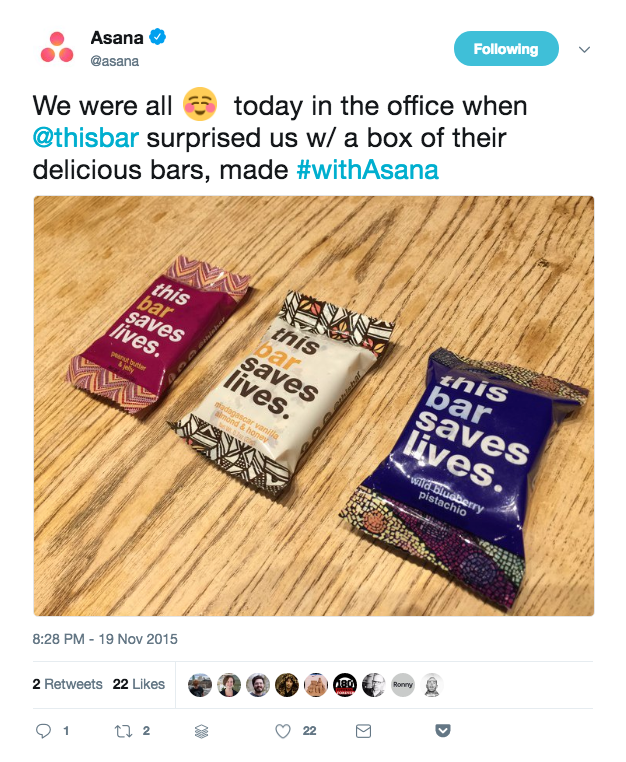Enlarge the photo of This Bar Saves Lives bars
Screen dimensions: 626x762
(314, 405)
